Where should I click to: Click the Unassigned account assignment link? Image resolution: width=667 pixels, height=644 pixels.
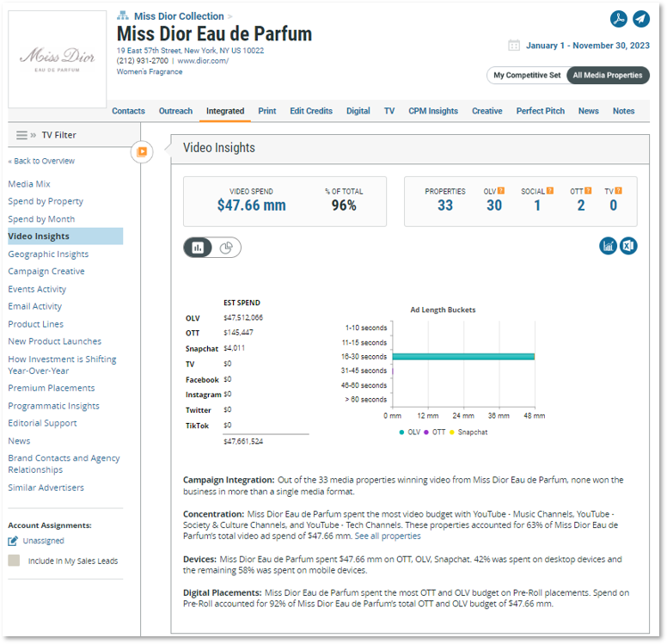(x=43, y=541)
